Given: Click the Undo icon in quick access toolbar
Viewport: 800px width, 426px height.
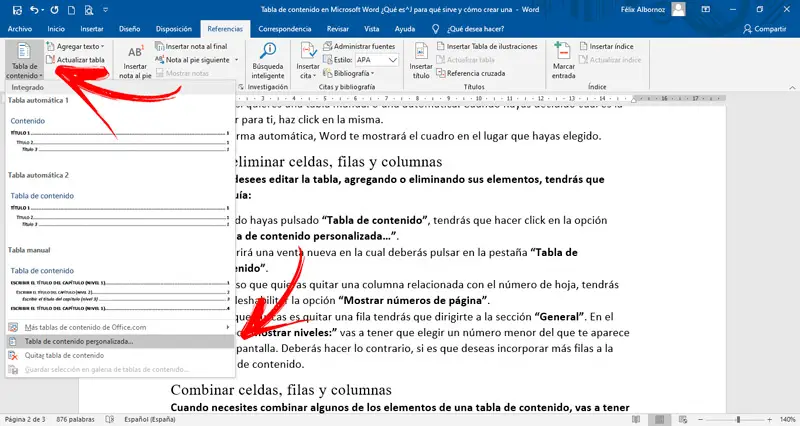Looking at the screenshot, I should tap(34, 10).
